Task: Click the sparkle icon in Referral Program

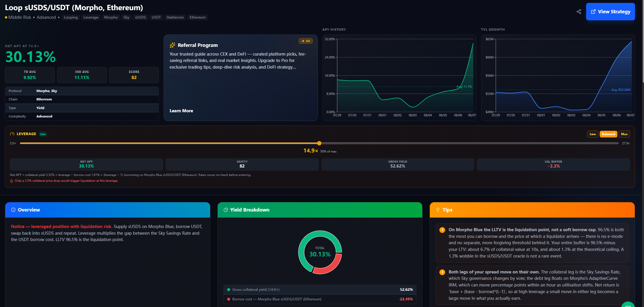Action: point(173,45)
